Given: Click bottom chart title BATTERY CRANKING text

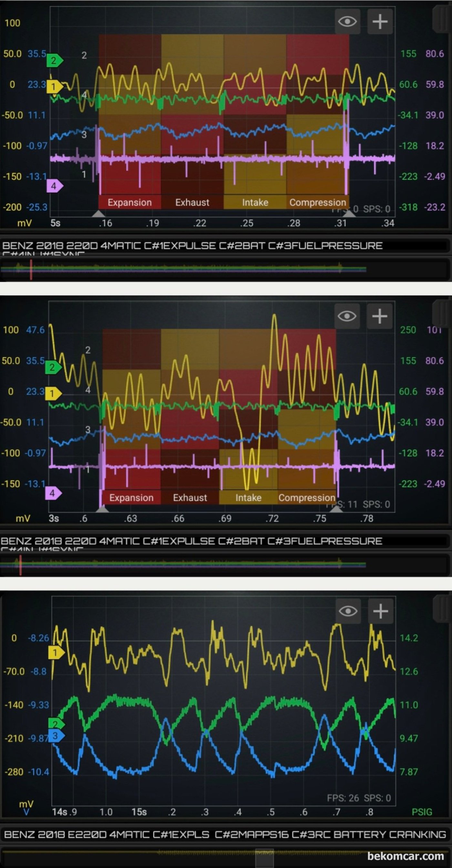Looking at the screenshot, I should click(x=390, y=834).
